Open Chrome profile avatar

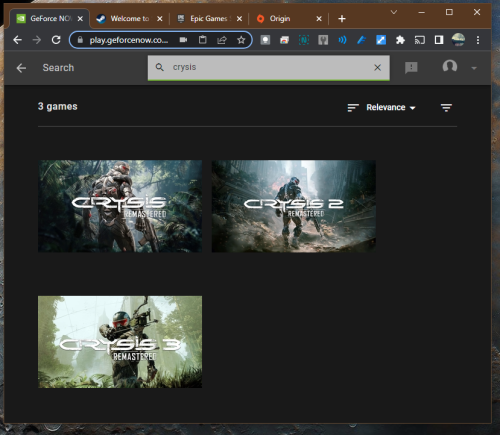point(458,40)
